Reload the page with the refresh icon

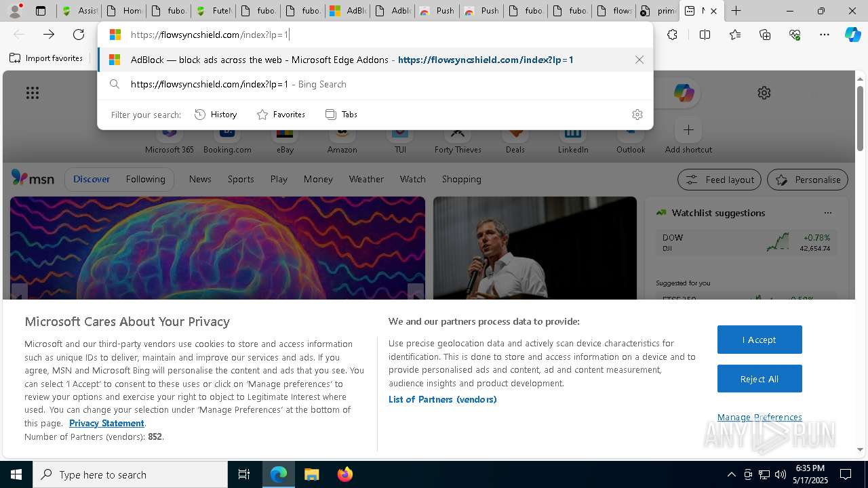[79, 35]
